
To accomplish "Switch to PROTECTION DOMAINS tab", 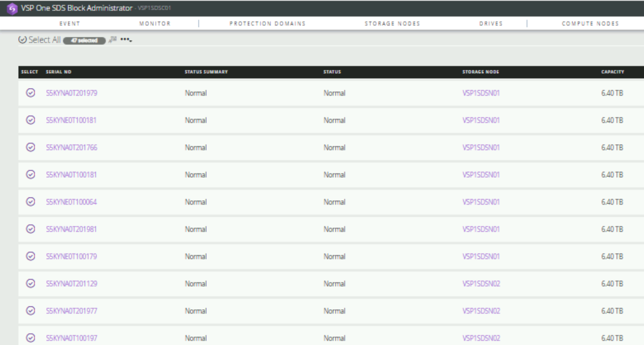I will (x=267, y=24).
